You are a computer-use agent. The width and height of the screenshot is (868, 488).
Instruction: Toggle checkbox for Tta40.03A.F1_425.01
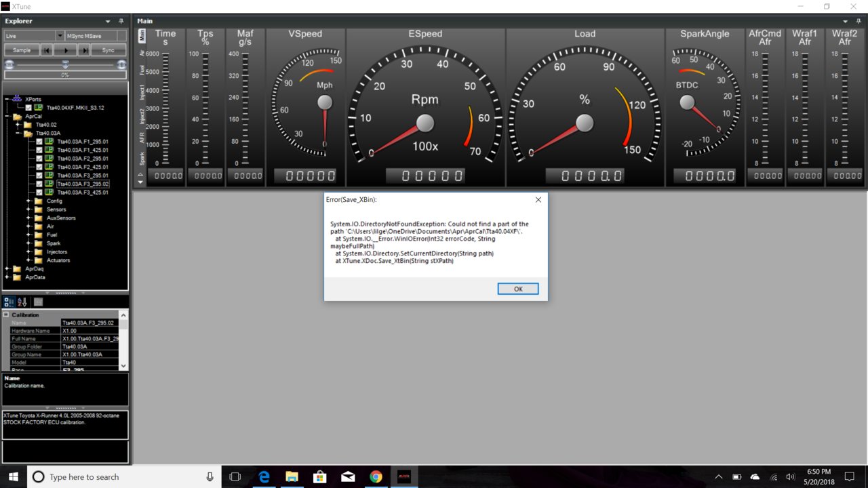pos(39,150)
